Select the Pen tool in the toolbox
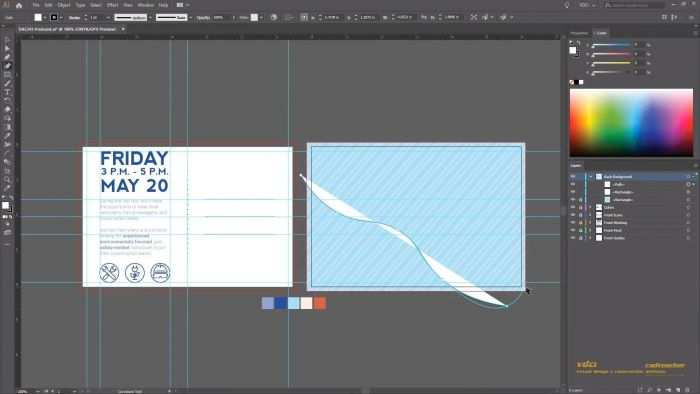The width and height of the screenshot is (700, 394). [7, 57]
